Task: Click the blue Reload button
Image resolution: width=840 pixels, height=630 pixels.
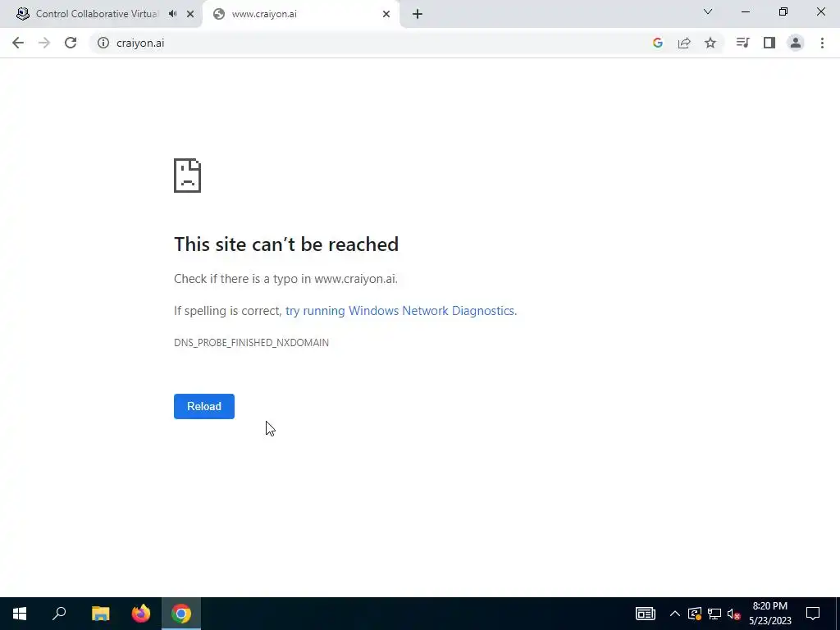Action: [204, 406]
